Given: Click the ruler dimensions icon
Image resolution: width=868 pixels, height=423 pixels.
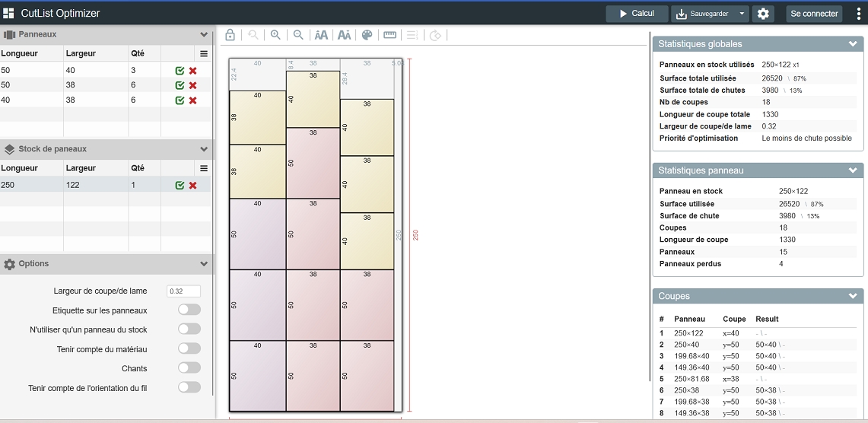Looking at the screenshot, I should (x=389, y=35).
